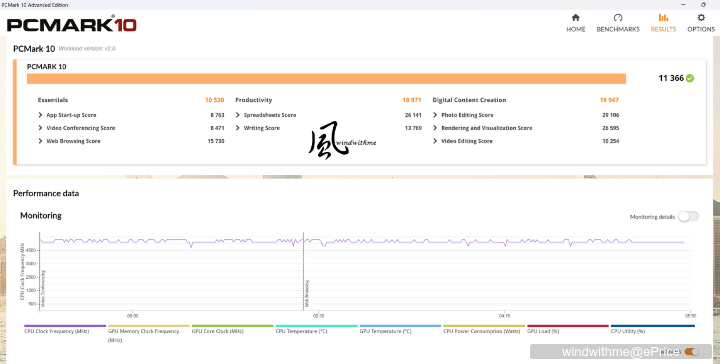Toggle the Monitoring details switch
Image resolution: width=720 pixels, height=364 pixels.
pyautogui.click(x=688, y=217)
